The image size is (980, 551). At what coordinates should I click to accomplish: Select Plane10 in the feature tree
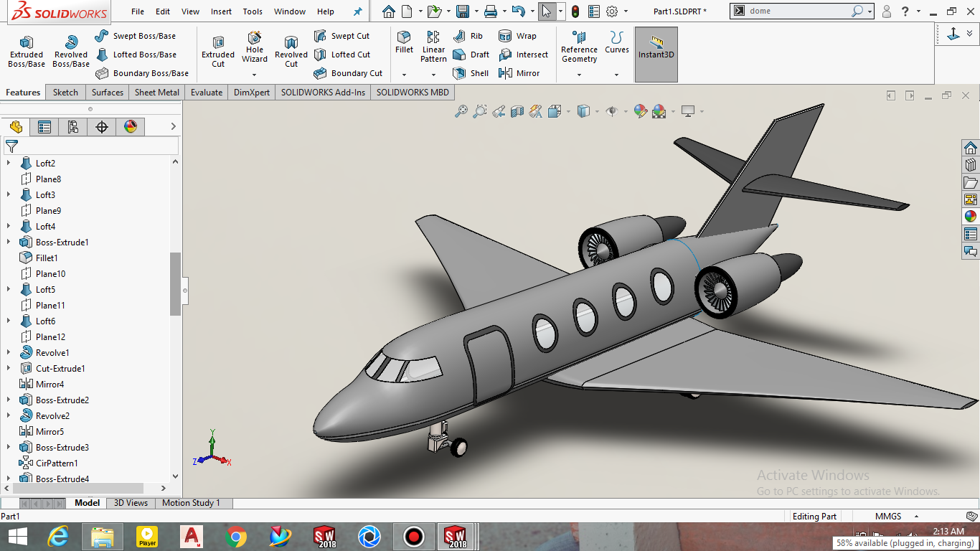[x=42, y=274]
